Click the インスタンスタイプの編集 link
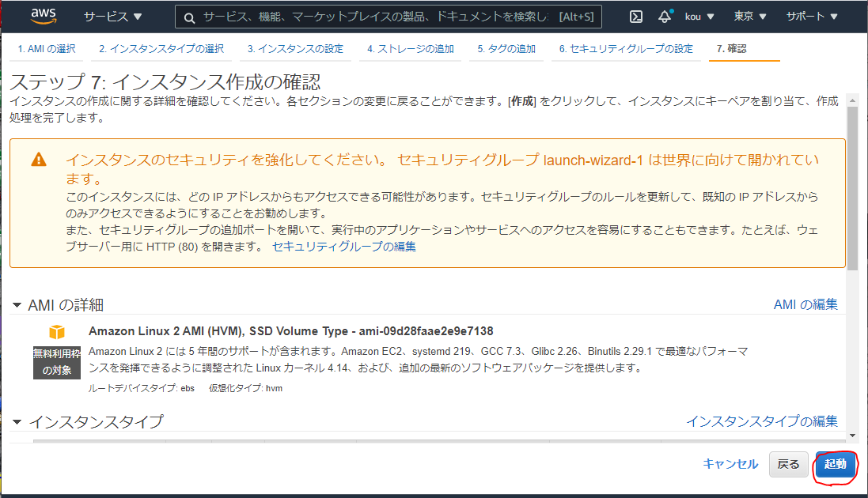Screen dimensions: 868x498 (762, 421)
